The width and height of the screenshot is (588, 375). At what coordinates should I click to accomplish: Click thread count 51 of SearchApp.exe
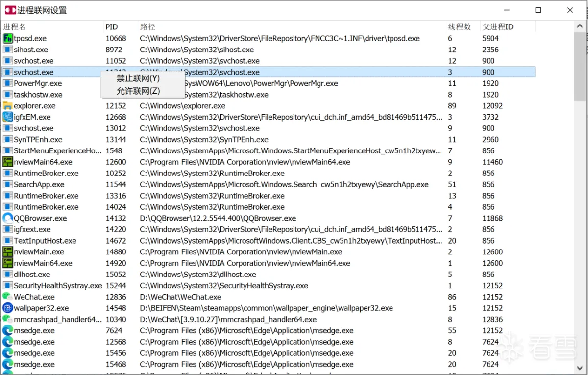[452, 185]
